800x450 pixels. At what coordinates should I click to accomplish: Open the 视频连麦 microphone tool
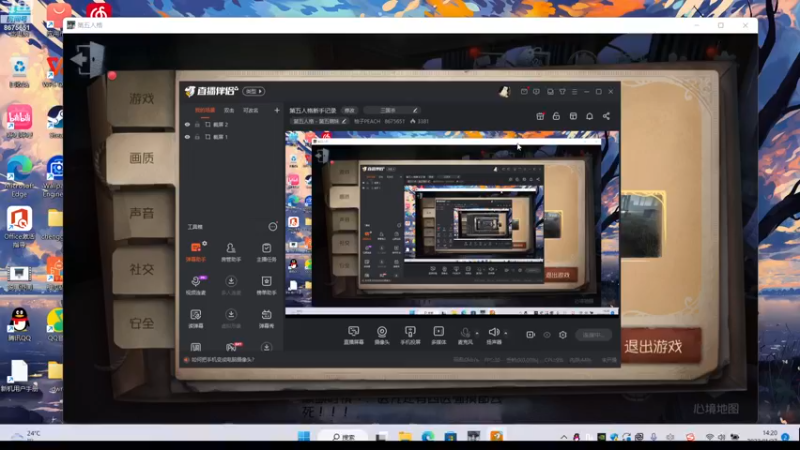pyautogui.click(x=196, y=285)
